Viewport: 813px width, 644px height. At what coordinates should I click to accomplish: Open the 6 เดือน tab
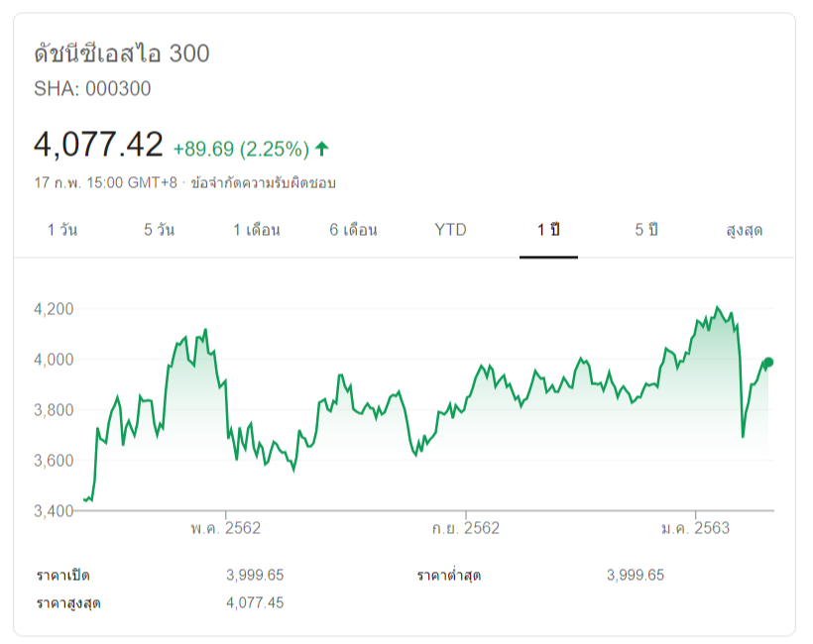click(x=354, y=230)
